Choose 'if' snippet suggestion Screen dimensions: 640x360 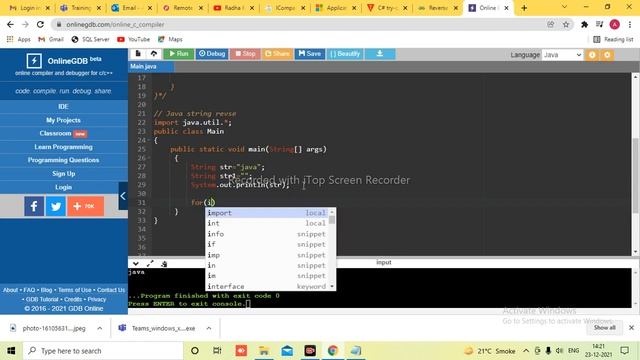pyautogui.click(x=267, y=244)
